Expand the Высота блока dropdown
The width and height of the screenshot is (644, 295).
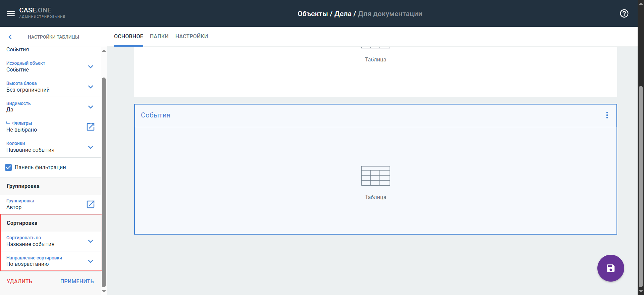(91, 87)
